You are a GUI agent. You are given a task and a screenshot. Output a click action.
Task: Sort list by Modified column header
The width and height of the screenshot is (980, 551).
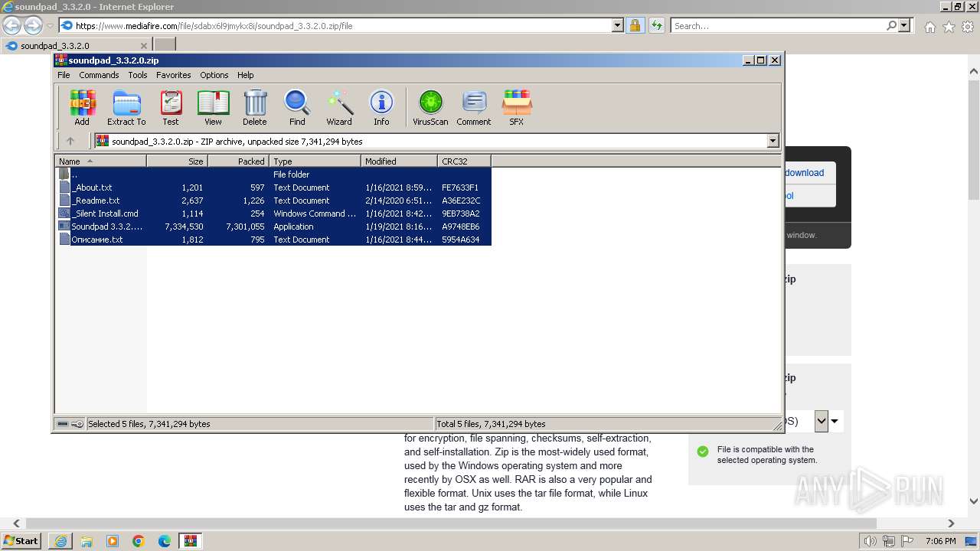[x=399, y=161]
